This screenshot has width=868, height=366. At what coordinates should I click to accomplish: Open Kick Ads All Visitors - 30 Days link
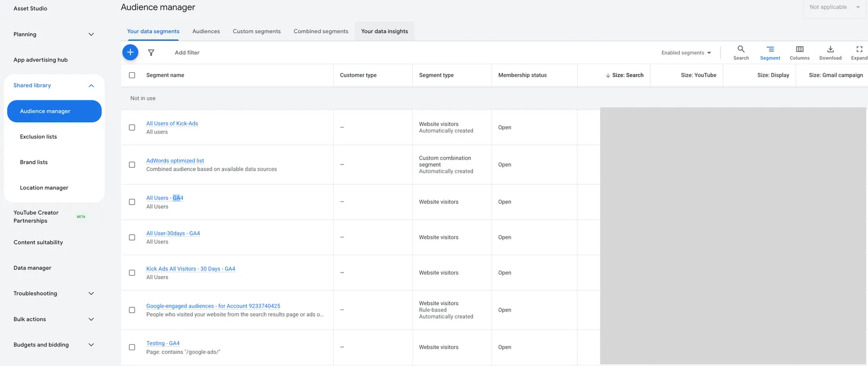pos(190,269)
